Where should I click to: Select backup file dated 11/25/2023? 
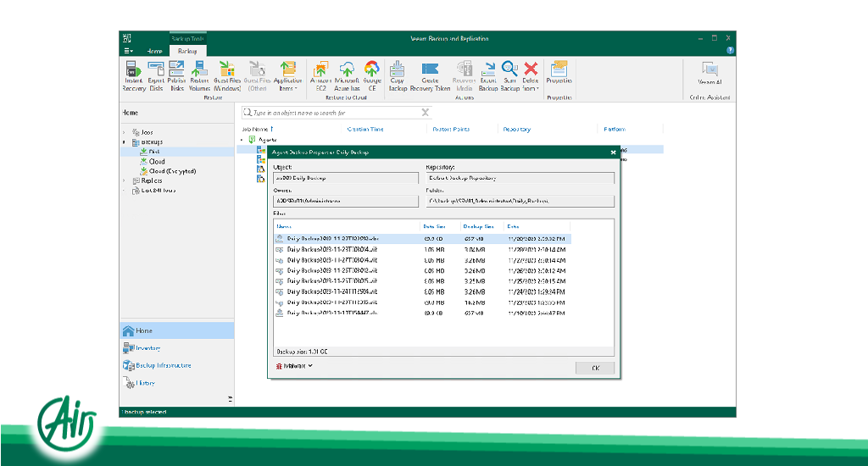click(x=422, y=281)
